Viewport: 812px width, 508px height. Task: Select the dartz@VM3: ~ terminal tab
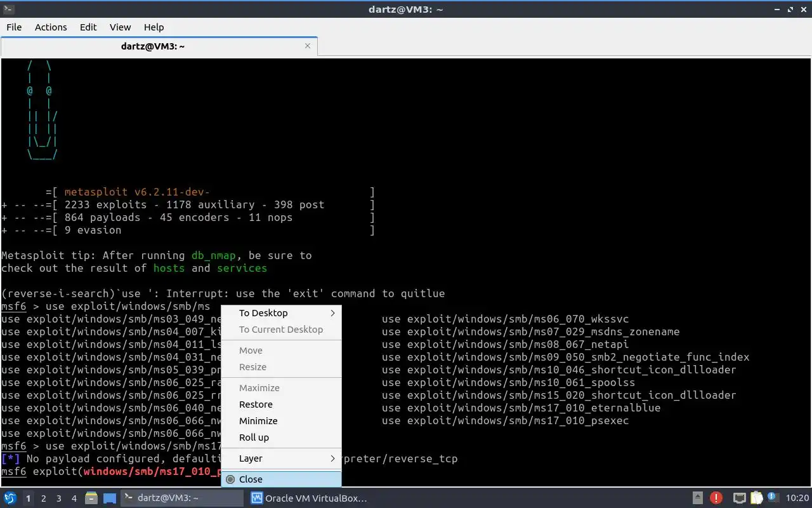[x=153, y=46]
